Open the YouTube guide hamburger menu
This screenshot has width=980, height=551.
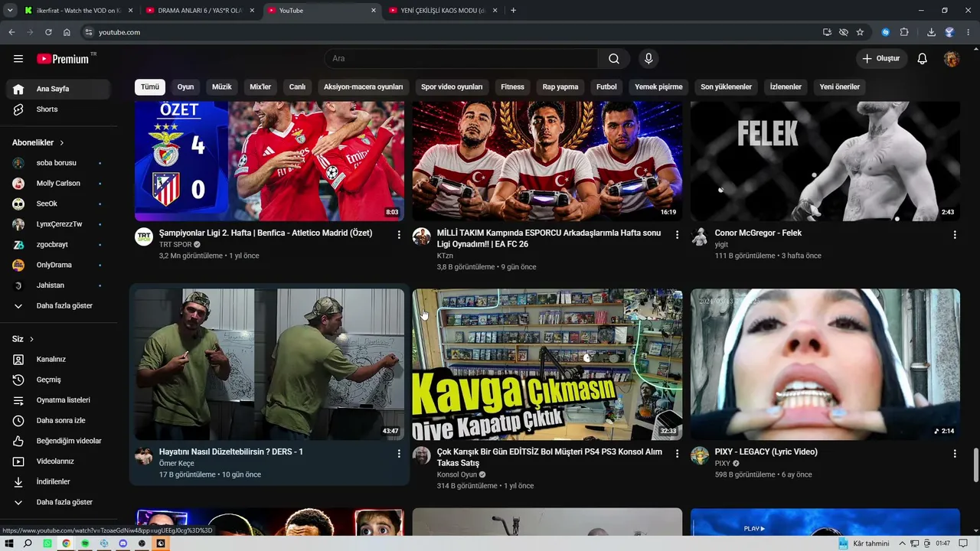click(x=18, y=59)
